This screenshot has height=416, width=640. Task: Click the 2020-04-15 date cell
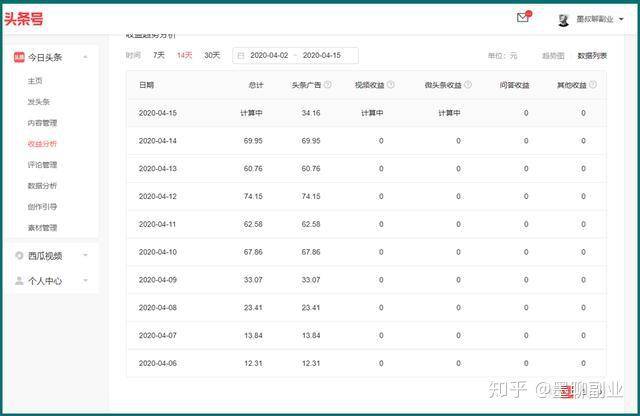[x=158, y=113]
